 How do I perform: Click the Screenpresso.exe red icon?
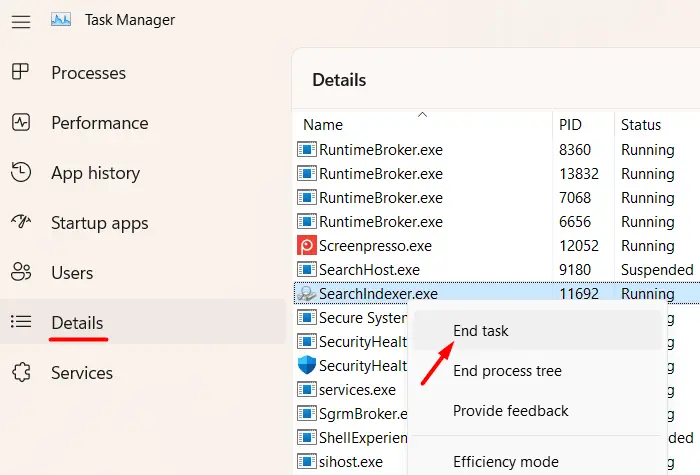tap(307, 246)
